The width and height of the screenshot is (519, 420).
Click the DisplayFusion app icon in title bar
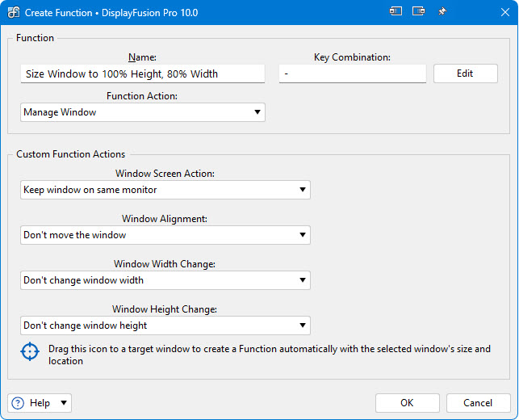click(x=13, y=13)
